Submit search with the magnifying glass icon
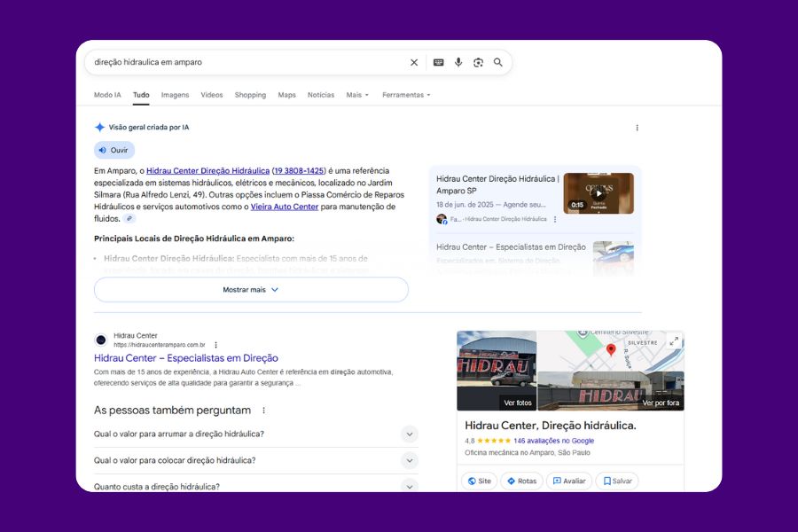This screenshot has height=532, width=798. [x=497, y=62]
